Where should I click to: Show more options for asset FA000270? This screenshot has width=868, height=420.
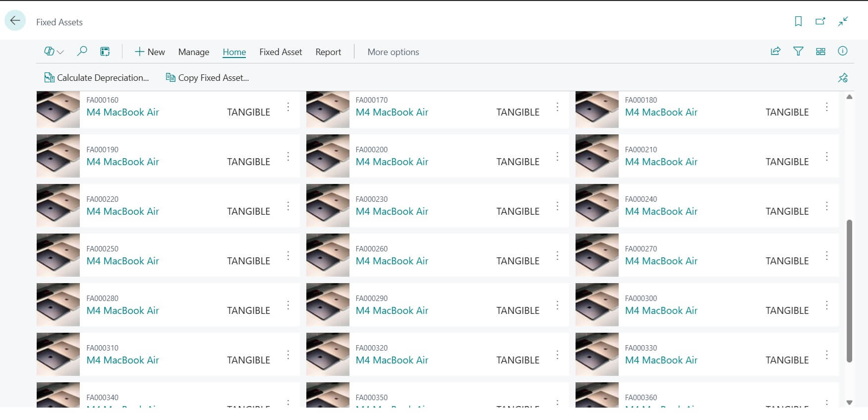pos(826,256)
